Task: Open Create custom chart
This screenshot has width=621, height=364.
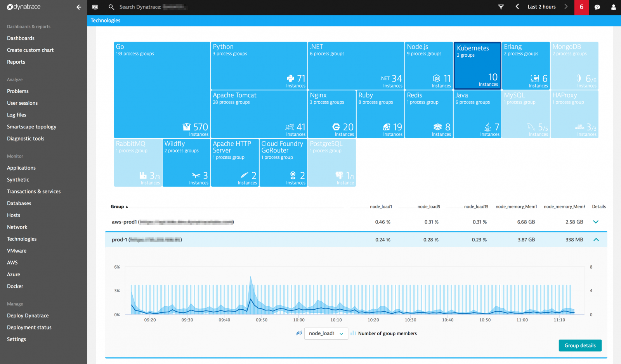Action: click(30, 50)
